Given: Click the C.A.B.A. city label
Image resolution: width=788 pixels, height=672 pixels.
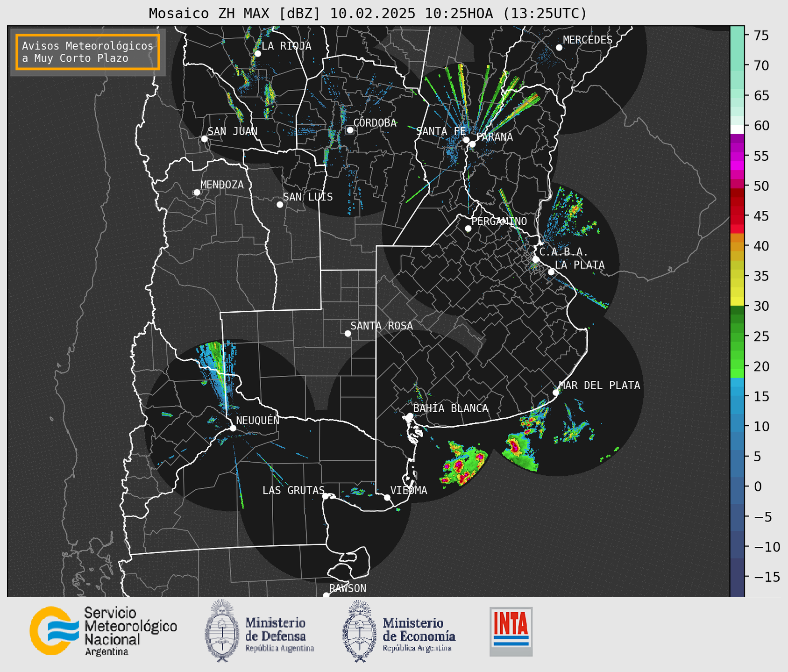Looking at the screenshot, I should [x=564, y=252].
